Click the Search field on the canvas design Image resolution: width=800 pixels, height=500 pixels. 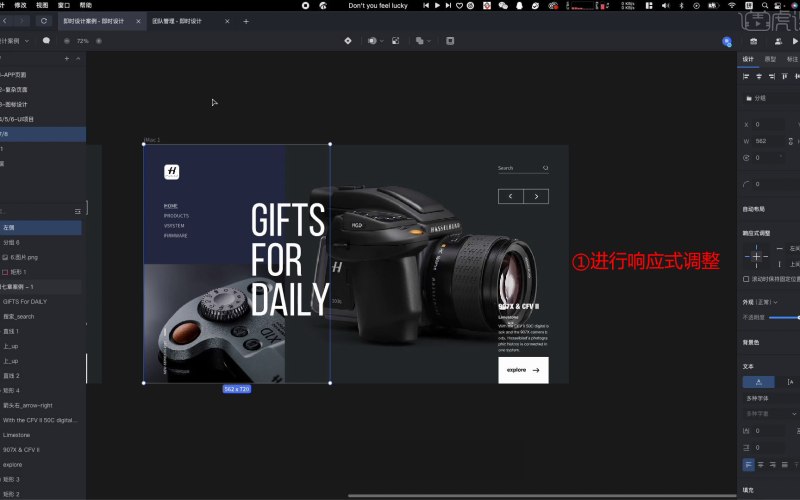point(523,168)
